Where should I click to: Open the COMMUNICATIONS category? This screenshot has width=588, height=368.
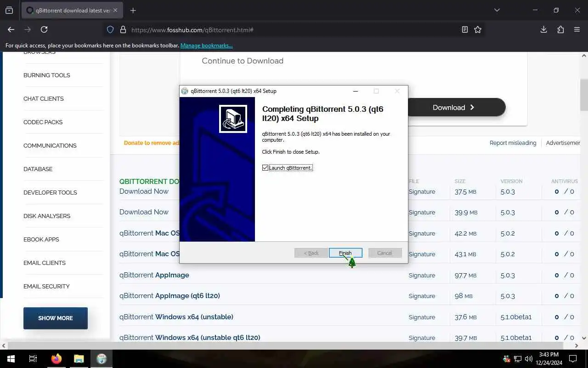(x=50, y=145)
